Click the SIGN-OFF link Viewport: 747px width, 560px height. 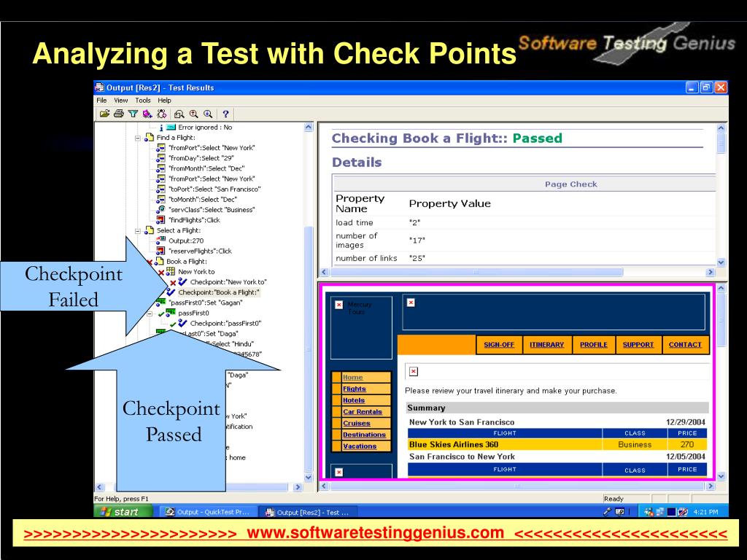click(498, 345)
